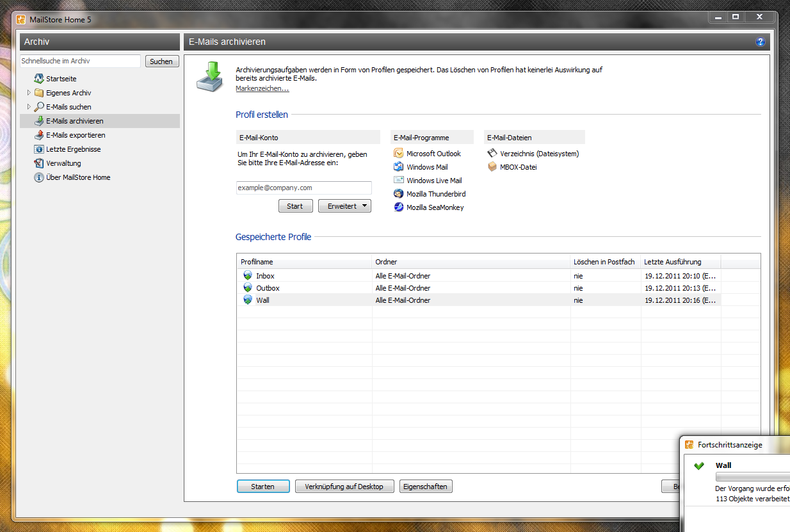
Task: Select the Outbox profile row
Action: click(268, 288)
